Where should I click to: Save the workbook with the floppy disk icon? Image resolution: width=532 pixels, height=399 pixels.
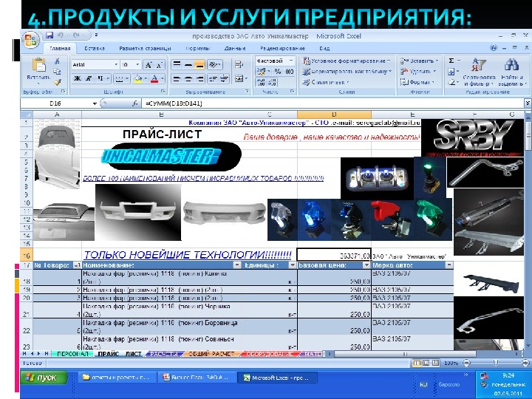pos(50,35)
